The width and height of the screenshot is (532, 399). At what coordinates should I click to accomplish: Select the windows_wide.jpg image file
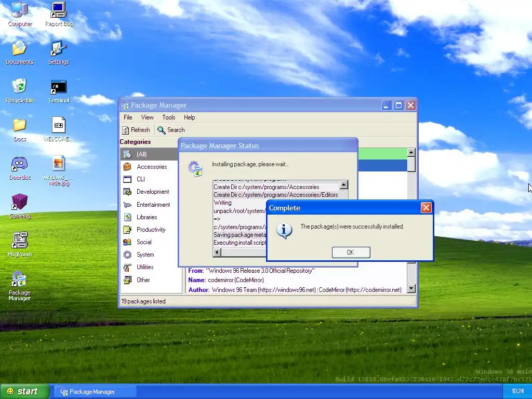pyautogui.click(x=59, y=170)
